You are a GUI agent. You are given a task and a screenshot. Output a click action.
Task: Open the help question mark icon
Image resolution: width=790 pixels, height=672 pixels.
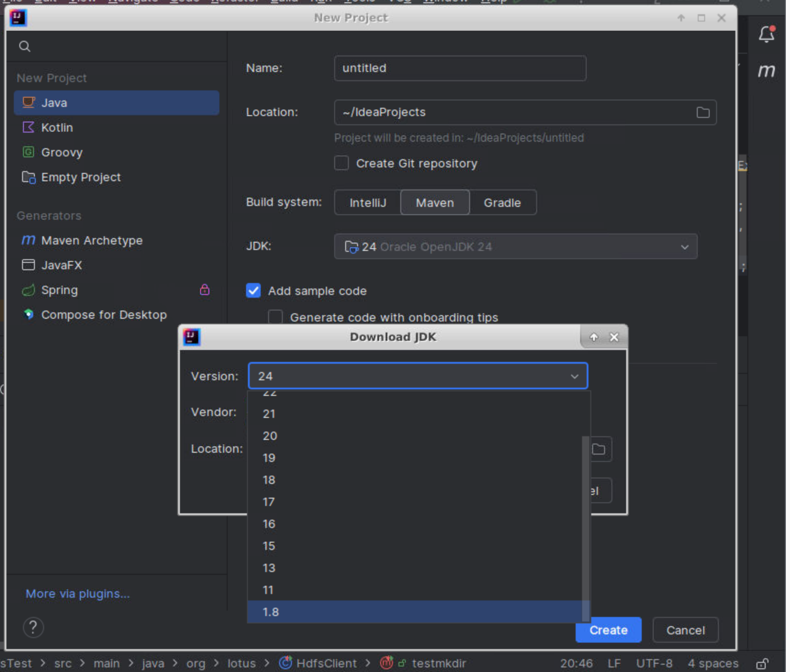(33, 627)
